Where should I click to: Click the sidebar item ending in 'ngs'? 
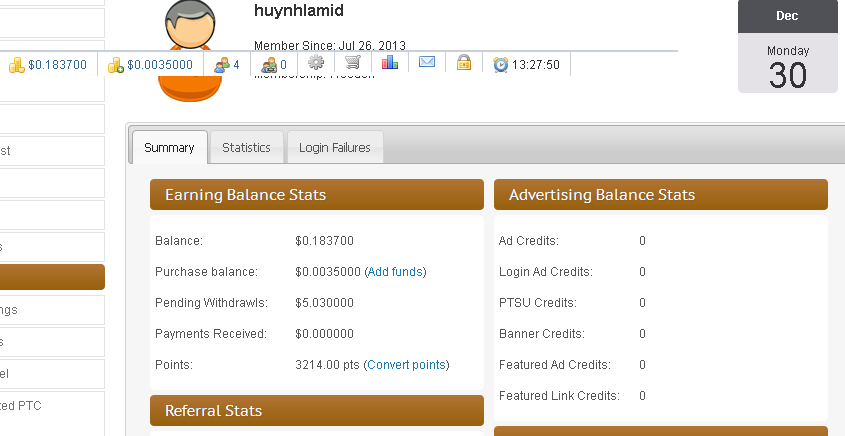tap(52, 310)
